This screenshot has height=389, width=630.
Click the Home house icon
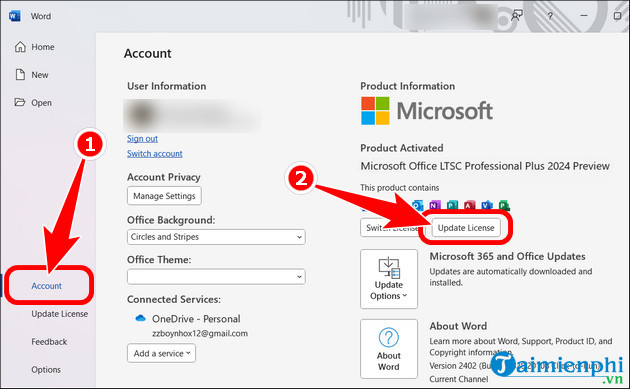click(x=20, y=47)
